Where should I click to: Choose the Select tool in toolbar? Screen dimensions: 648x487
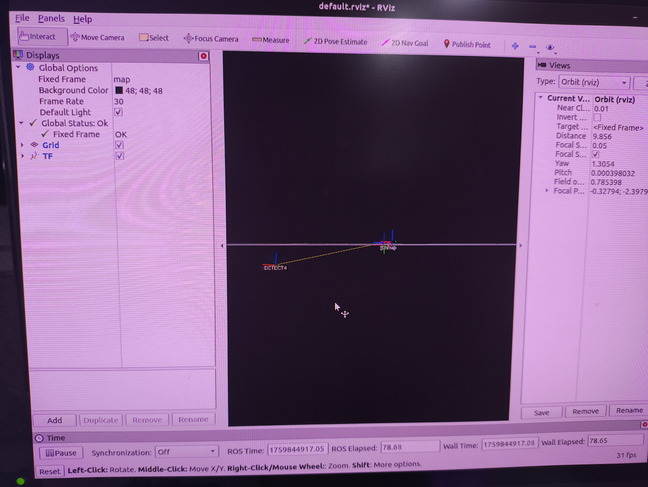(x=154, y=38)
